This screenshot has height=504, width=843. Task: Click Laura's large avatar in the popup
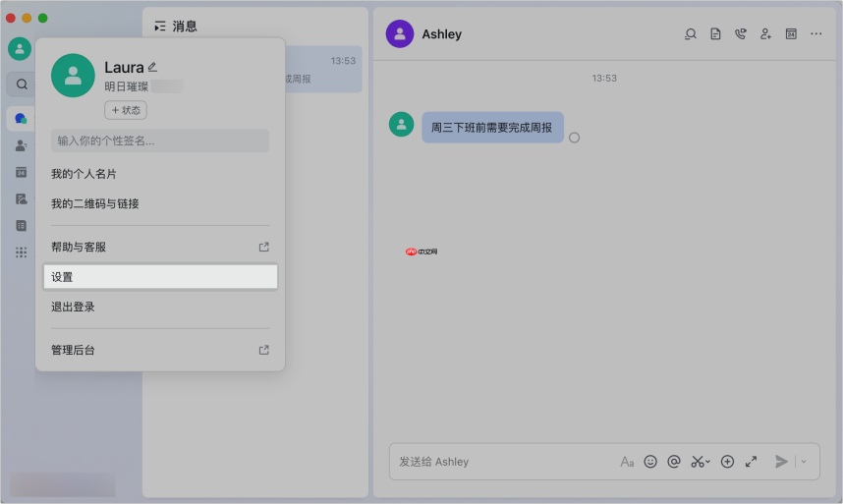[73, 76]
